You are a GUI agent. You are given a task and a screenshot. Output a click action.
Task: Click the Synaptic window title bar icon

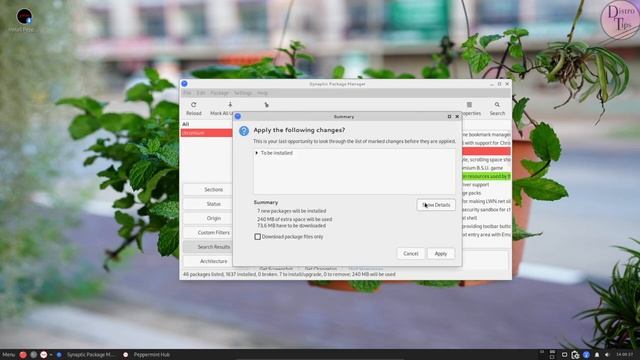point(184,84)
